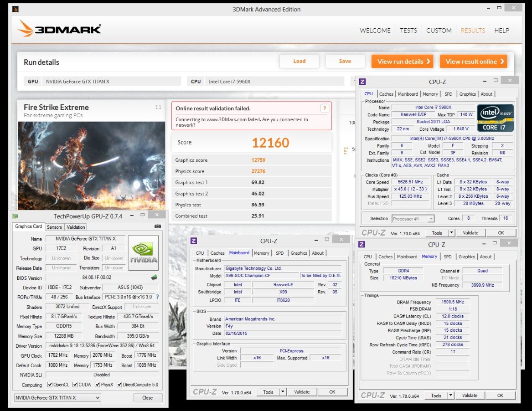The height and width of the screenshot is (411, 532).
Task: Toggle the DirectCompute 5.0 checkbox
Action: tap(119, 385)
